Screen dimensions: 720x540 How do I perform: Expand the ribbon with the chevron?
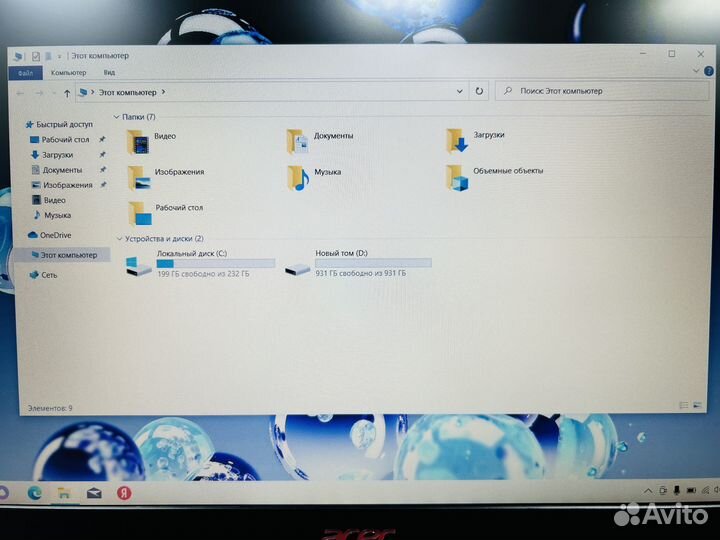coord(696,71)
